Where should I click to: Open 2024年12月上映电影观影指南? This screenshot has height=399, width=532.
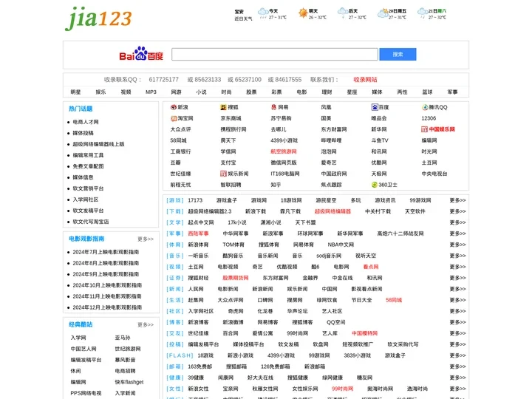point(107,307)
